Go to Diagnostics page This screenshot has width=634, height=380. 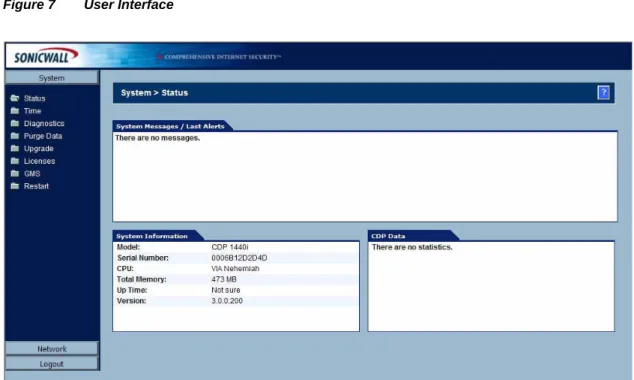pyautogui.click(x=44, y=123)
